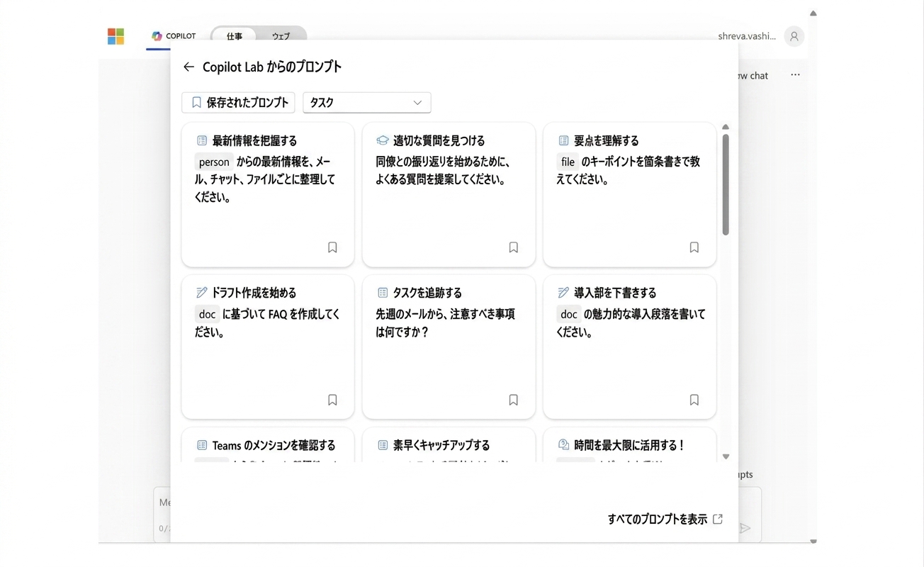
Task: Click the page scrollbar down arrow
Action: [813, 541]
